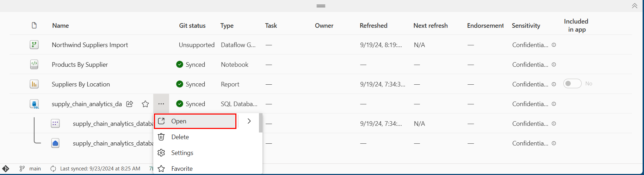Click the Northwind Suppliers Import dataflow icon

[34, 45]
